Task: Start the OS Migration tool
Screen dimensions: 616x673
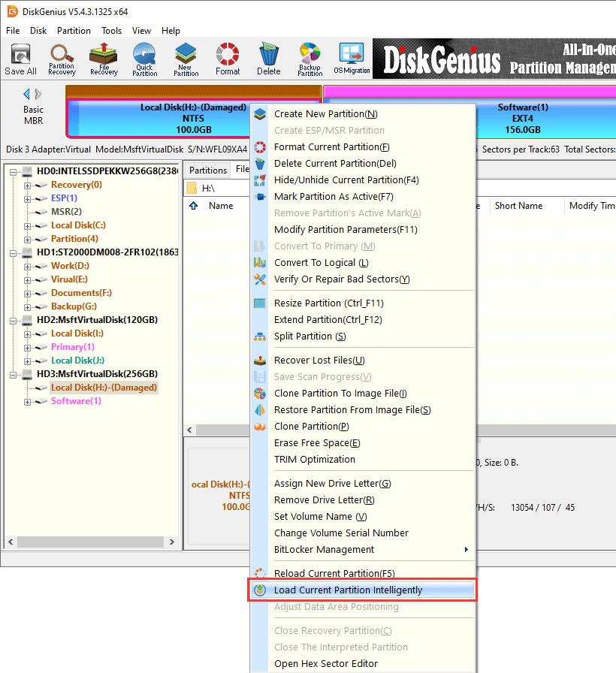Action: coord(352,59)
